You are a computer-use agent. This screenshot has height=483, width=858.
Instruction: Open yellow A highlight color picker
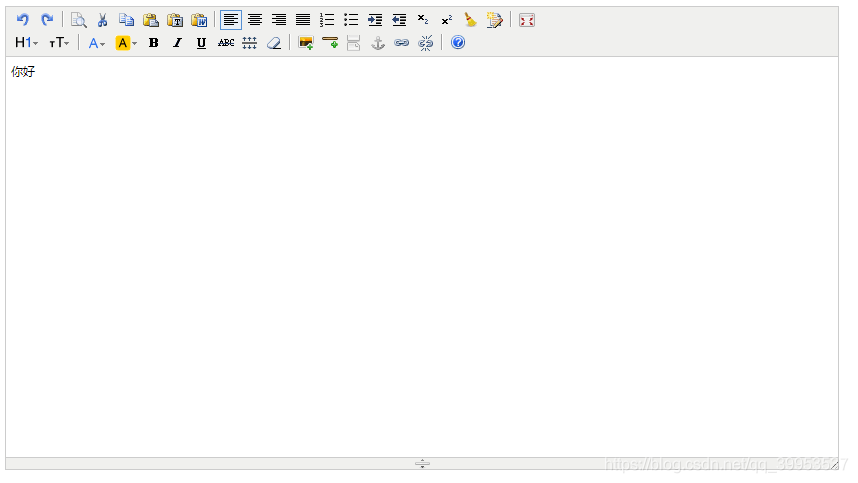click(x=126, y=43)
